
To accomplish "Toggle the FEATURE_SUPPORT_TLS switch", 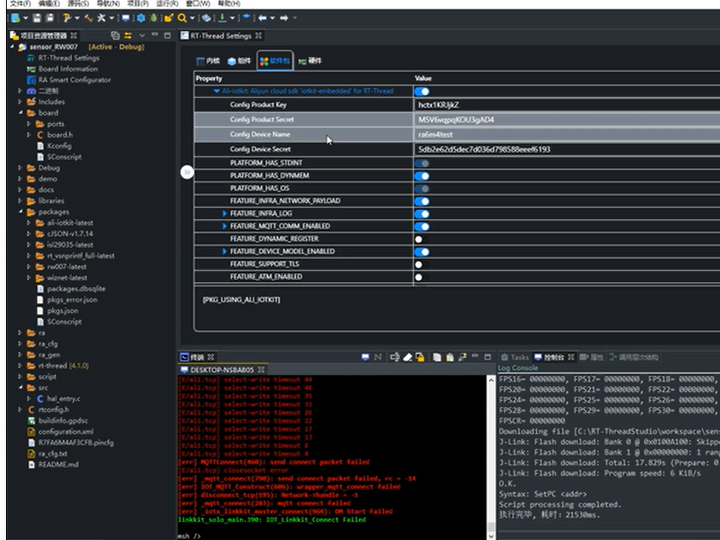I will pos(421,264).
